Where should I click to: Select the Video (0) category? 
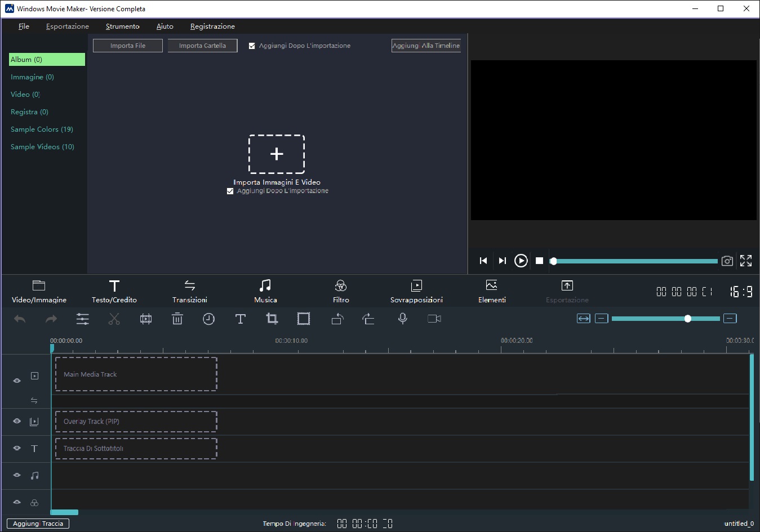pyautogui.click(x=25, y=95)
